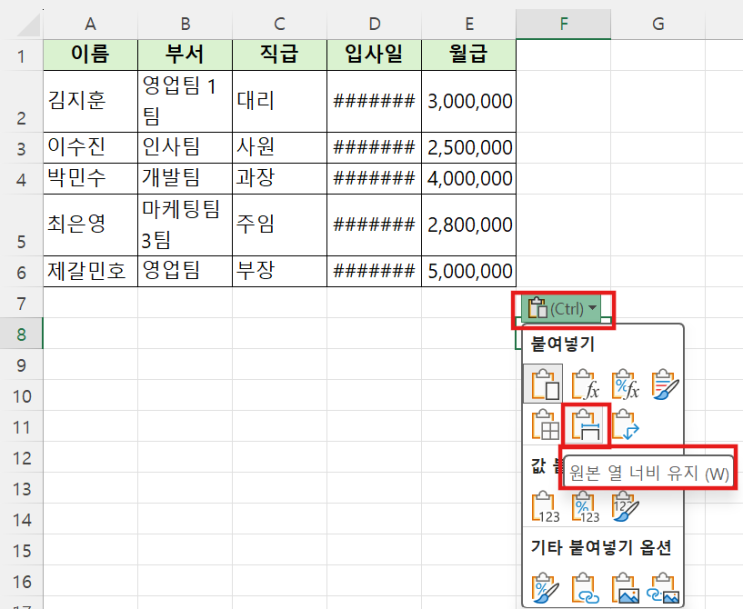743x609 pixels.
Task: Select cell containing 사원
Action: coord(280,148)
